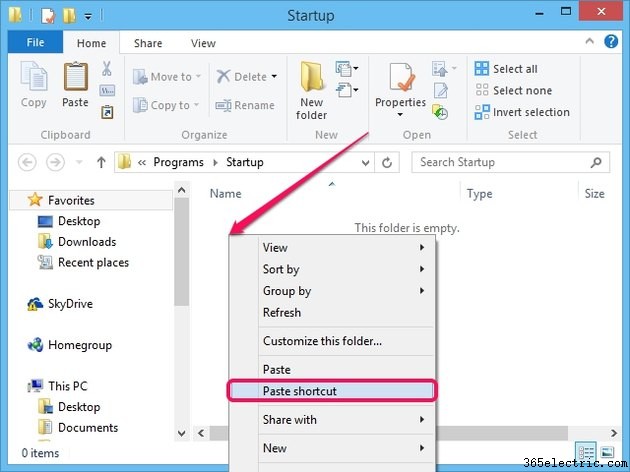Viewport: 630px width, 472px height.
Task: Click the Programs breadcrumb in address bar
Action: click(x=178, y=162)
